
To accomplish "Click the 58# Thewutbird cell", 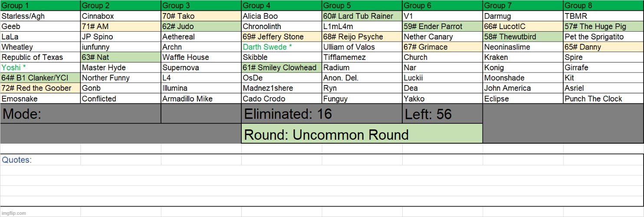I will 523,37.
